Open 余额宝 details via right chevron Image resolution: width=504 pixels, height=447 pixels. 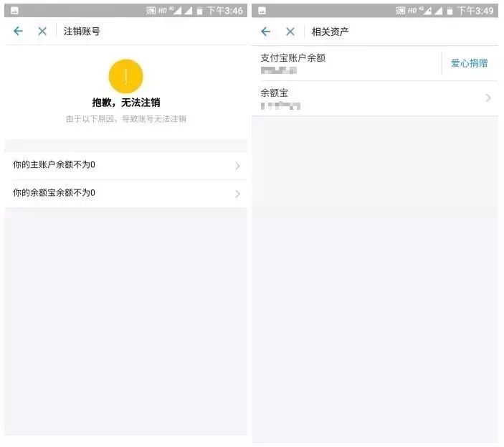(488, 98)
